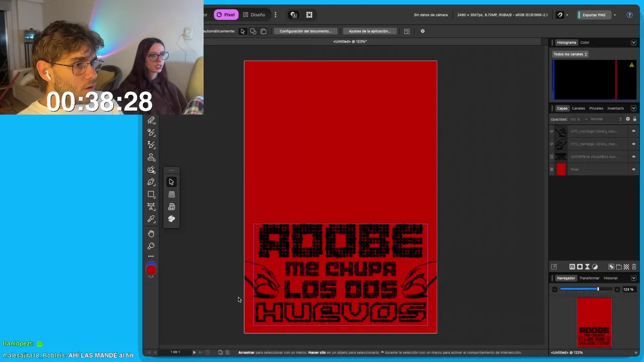644x362 pixels.
Task: Click the red foreground color swatch
Action: coord(151,270)
